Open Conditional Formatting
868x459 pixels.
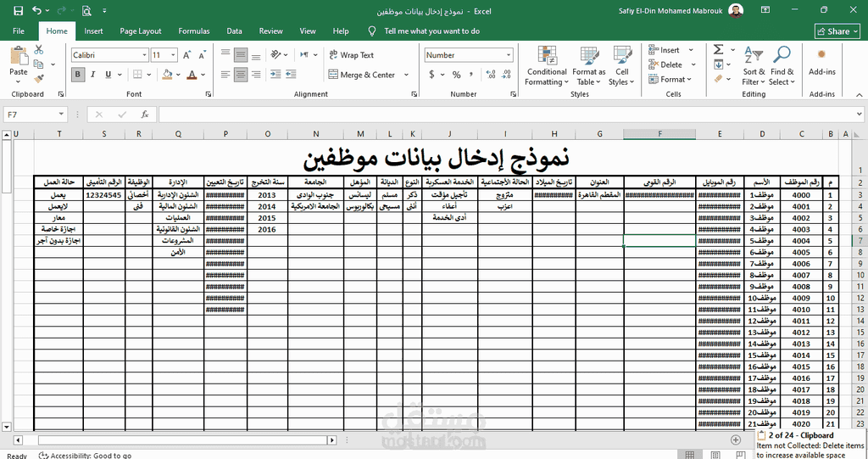pos(547,66)
